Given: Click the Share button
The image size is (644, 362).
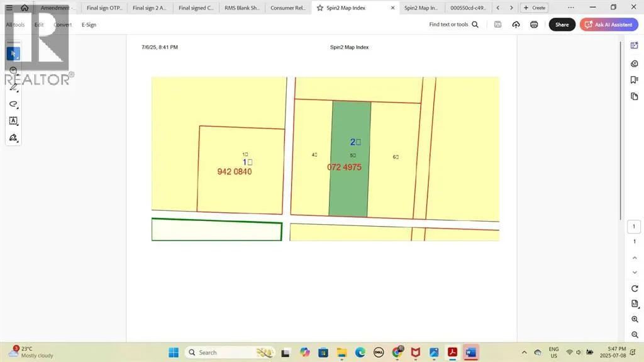Looking at the screenshot, I should pos(562,25).
